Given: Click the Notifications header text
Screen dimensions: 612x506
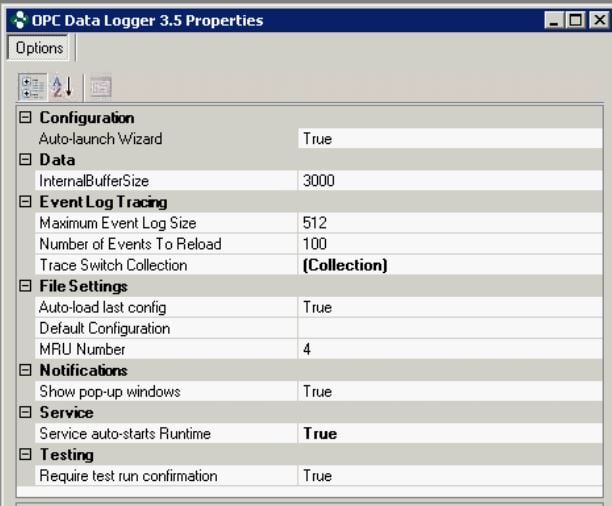Looking at the screenshot, I should [x=83, y=371].
